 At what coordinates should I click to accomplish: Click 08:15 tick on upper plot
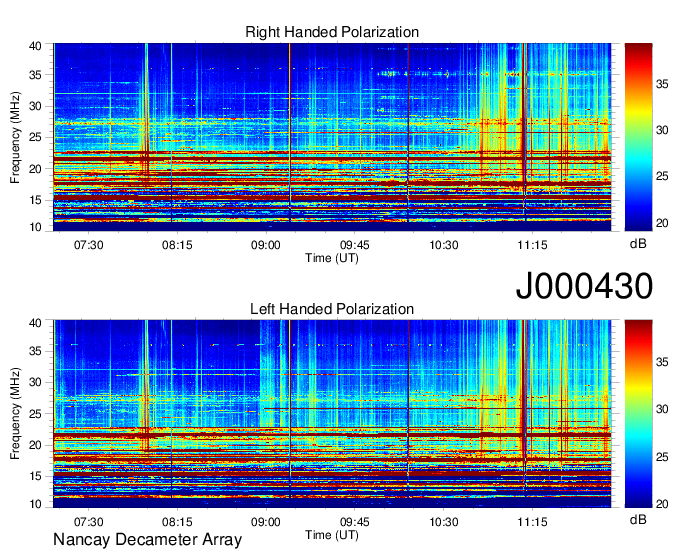[x=177, y=245]
